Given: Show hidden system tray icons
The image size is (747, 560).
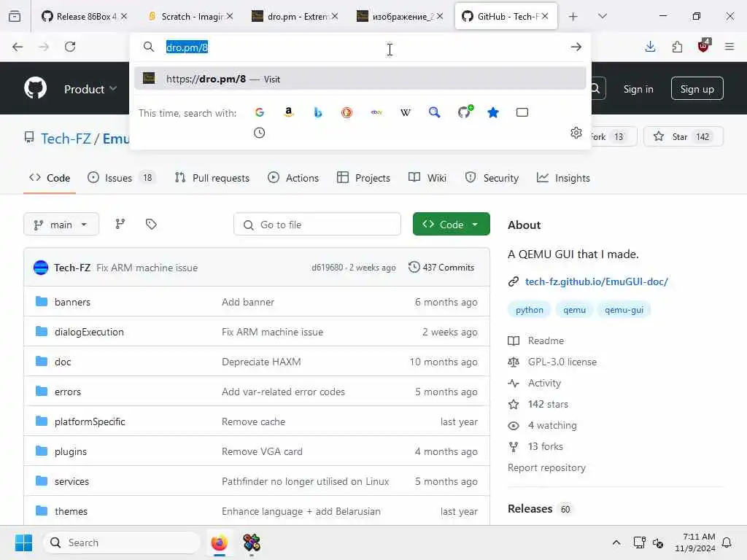Looking at the screenshot, I should pos(616,542).
